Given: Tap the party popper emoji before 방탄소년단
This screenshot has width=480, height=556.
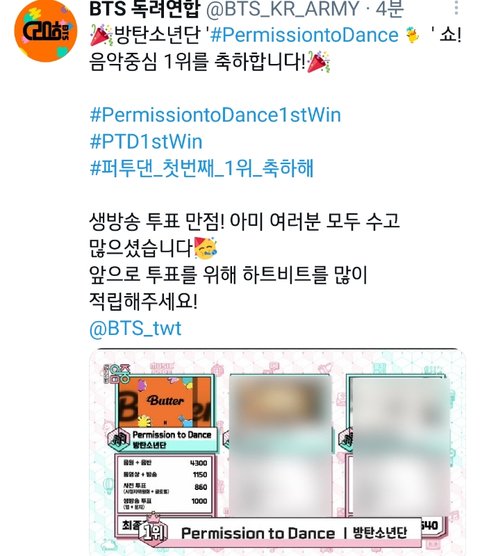Looking at the screenshot, I should point(101,35).
